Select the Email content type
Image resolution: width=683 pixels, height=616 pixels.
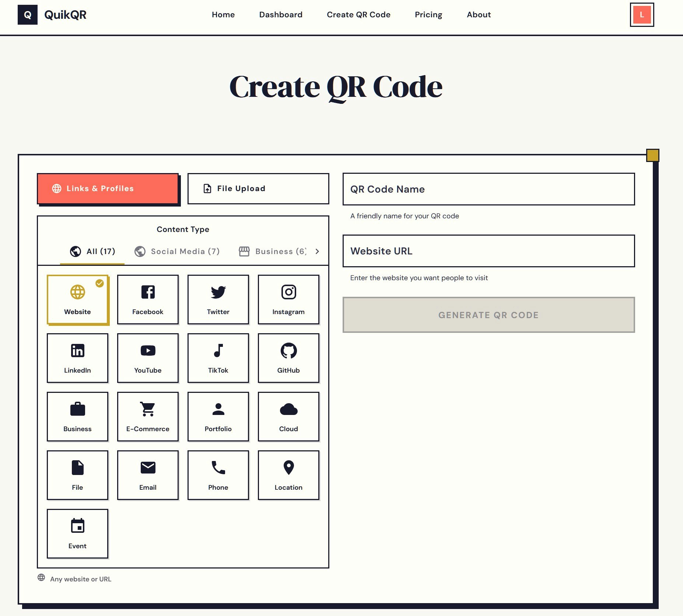pyautogui.click(x=147, y=475)
